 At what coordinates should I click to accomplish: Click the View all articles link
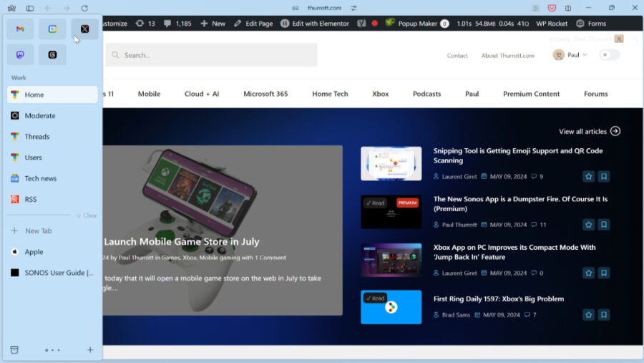(589, 131)
